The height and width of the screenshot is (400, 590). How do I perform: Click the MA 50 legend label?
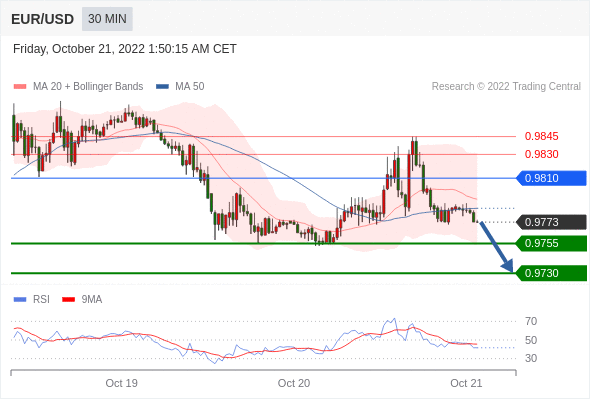coord(190,87)
